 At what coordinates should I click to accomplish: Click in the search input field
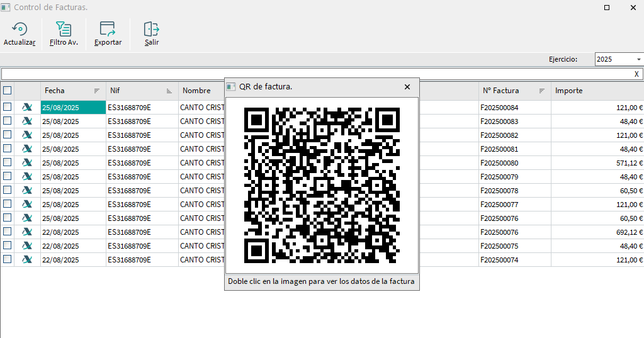[x=315, y=74]
